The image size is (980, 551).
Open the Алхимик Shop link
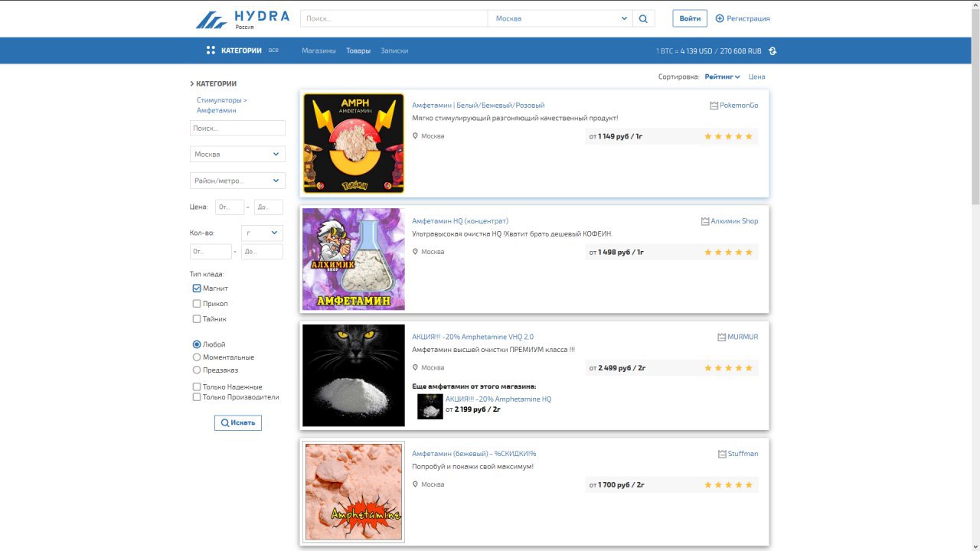pyautogui.click(x=734, y=221)
